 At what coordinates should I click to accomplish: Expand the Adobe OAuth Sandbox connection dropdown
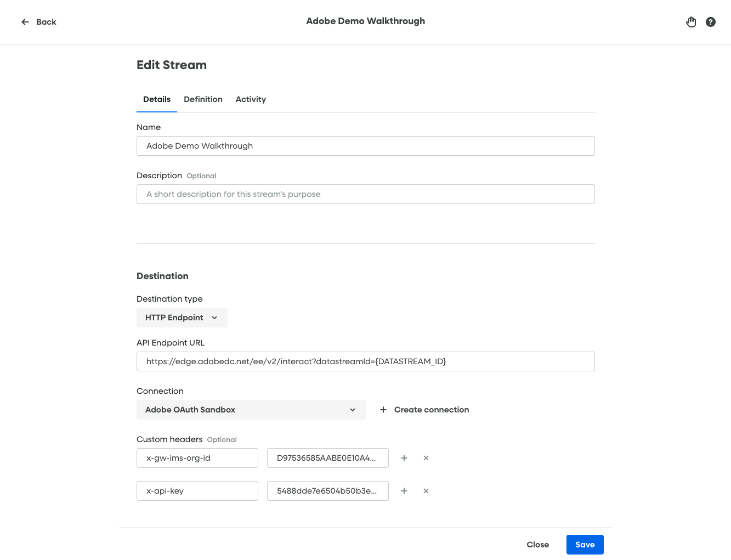click(x=251, y=410)
